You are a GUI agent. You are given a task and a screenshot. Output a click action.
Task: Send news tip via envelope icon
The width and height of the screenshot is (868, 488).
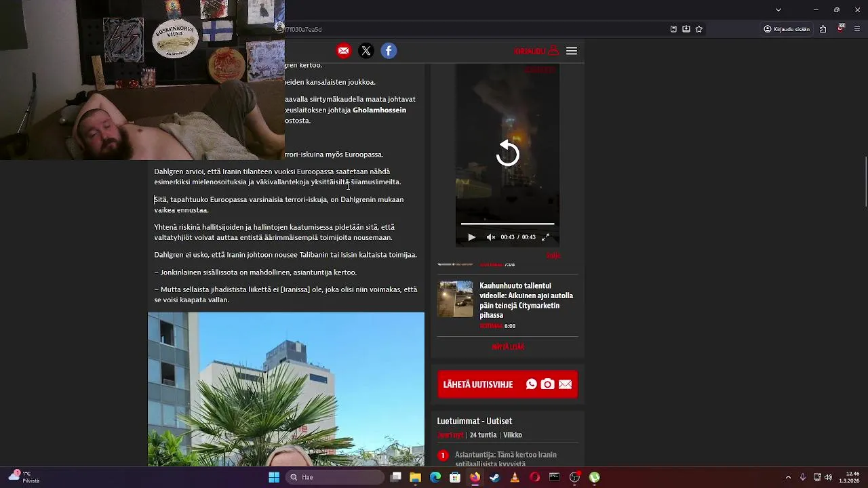[x=565, y=384]
